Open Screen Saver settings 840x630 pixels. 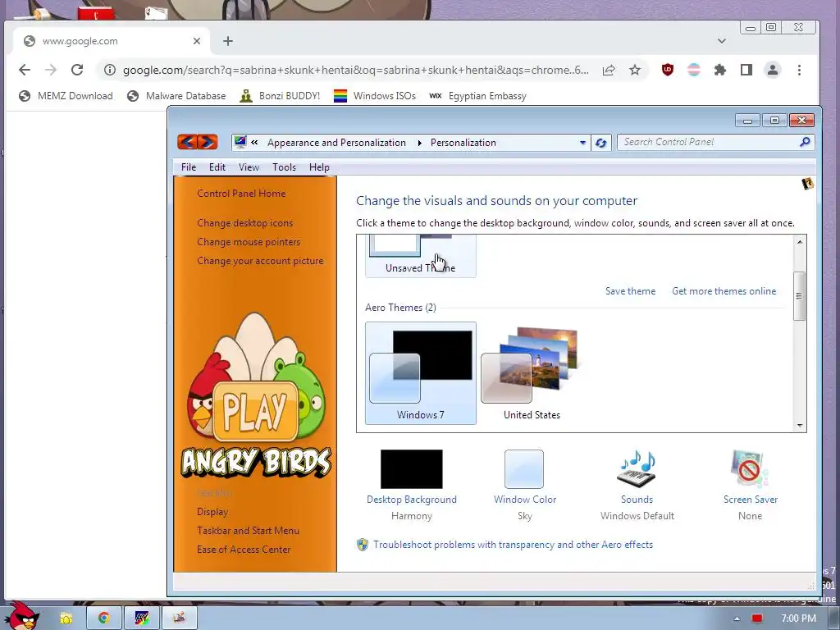[750, 485]
